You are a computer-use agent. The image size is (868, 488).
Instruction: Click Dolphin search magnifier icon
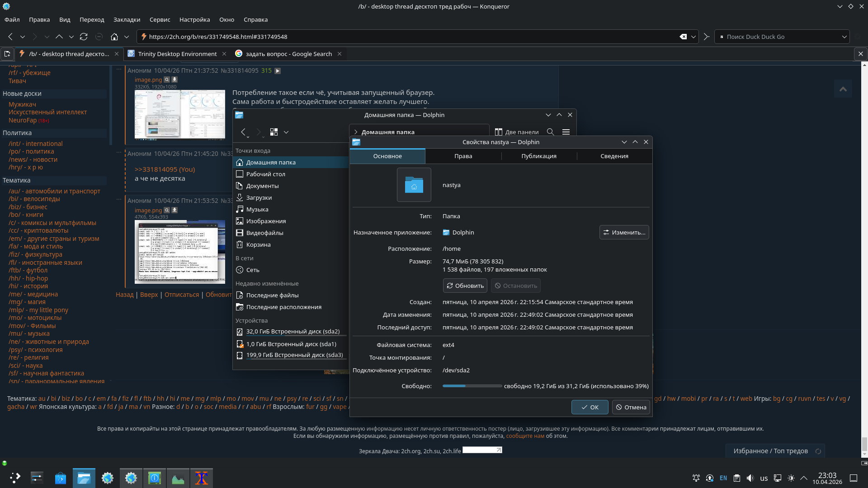pyautogui.click(x=550, y=132)
